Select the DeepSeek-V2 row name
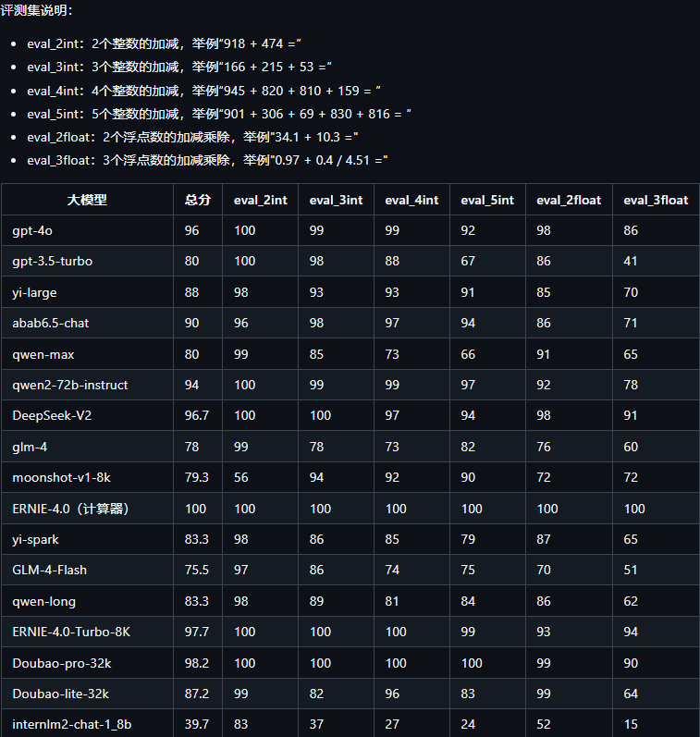Screen dimensions: 700x737 click(x=52, y=416)
